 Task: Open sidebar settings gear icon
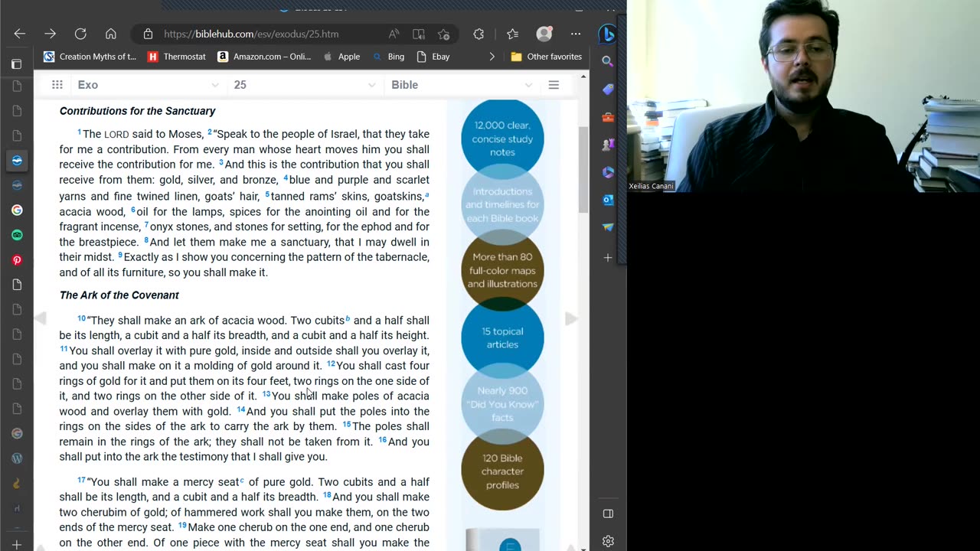[x=608, y=541]
